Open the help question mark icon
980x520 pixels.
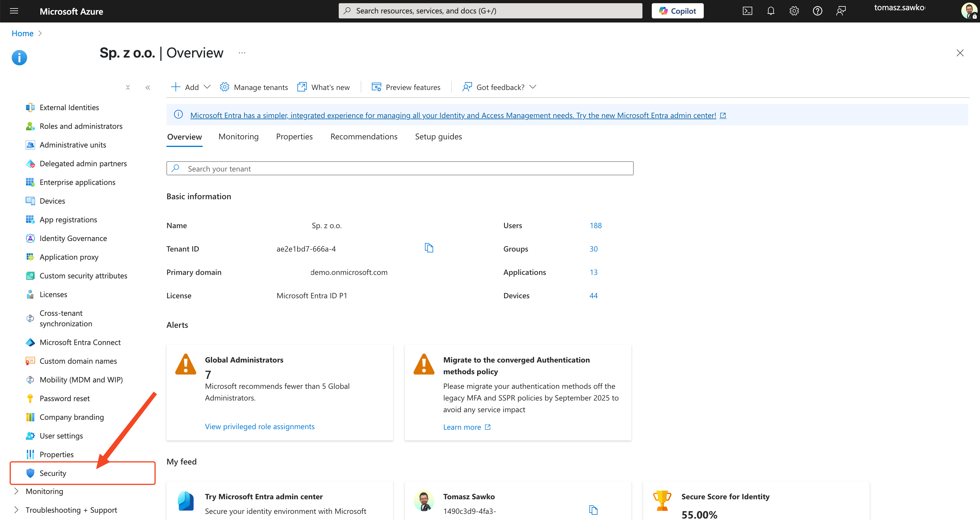[x=817, y=11]
